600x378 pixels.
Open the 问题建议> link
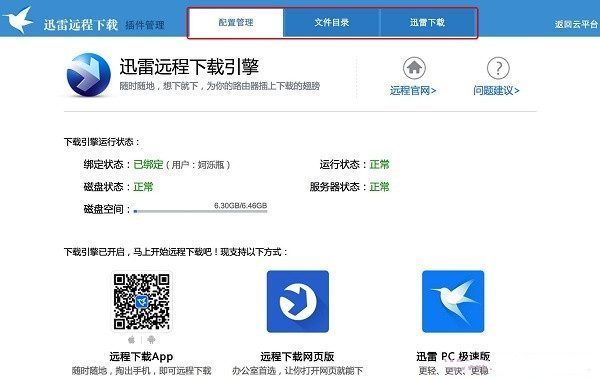[x=496, y=91]
